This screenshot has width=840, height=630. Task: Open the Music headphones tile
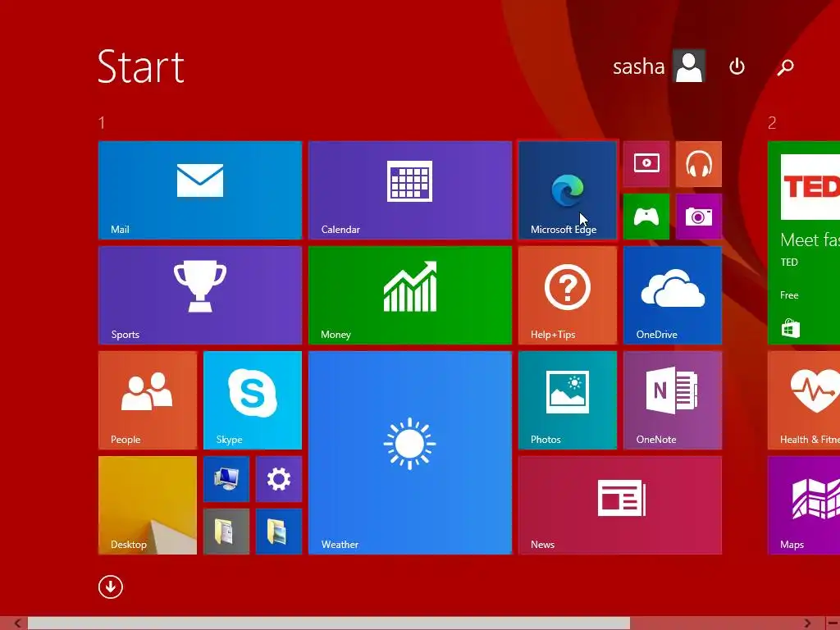point(699,164)
